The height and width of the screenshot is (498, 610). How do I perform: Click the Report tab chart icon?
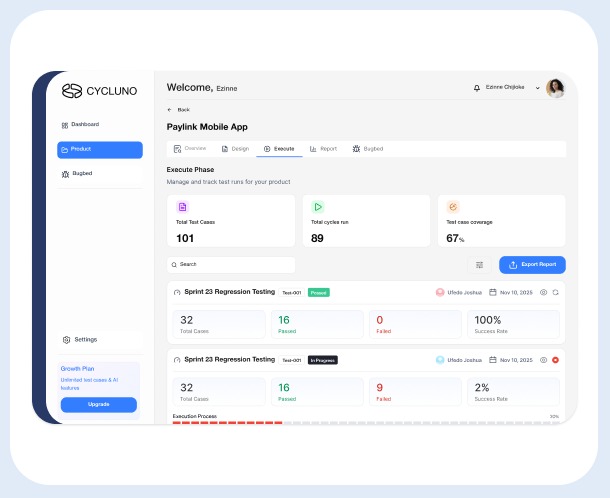tap(313, 149)
